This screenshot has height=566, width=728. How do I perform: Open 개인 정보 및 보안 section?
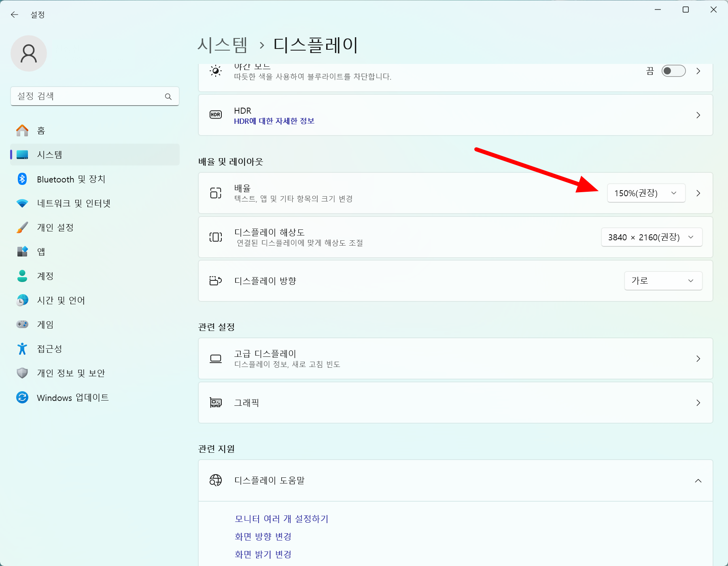coord(95,373)
